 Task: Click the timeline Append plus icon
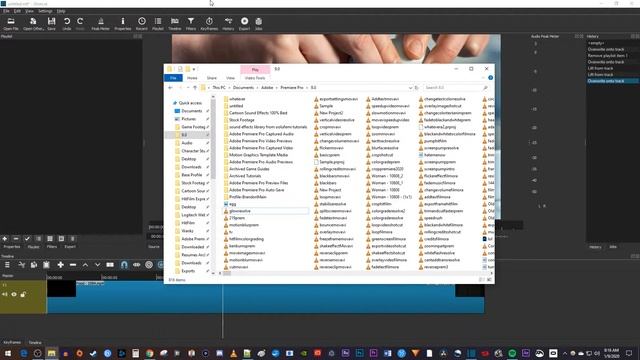(60, 265)
